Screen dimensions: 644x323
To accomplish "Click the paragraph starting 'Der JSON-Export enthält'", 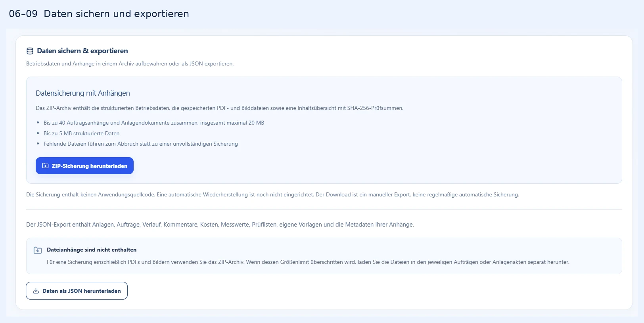I will pyautogui.click(x=220, y=225).
